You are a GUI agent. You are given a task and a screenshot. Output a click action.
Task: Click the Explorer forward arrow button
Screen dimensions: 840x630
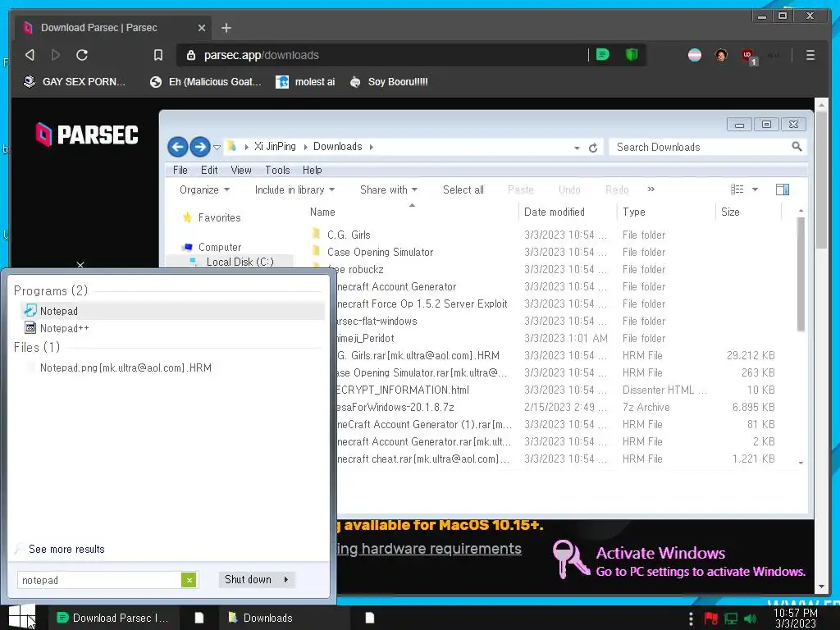click(x=200, y=147)
